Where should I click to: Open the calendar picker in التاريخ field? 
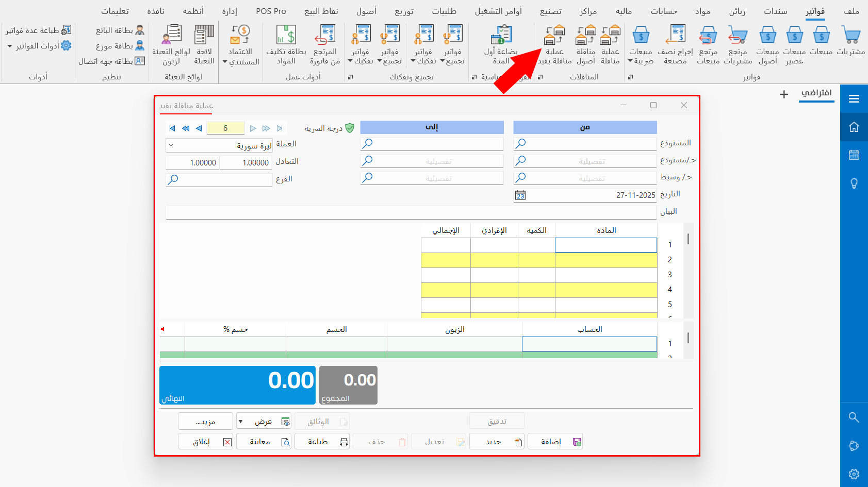520,195
